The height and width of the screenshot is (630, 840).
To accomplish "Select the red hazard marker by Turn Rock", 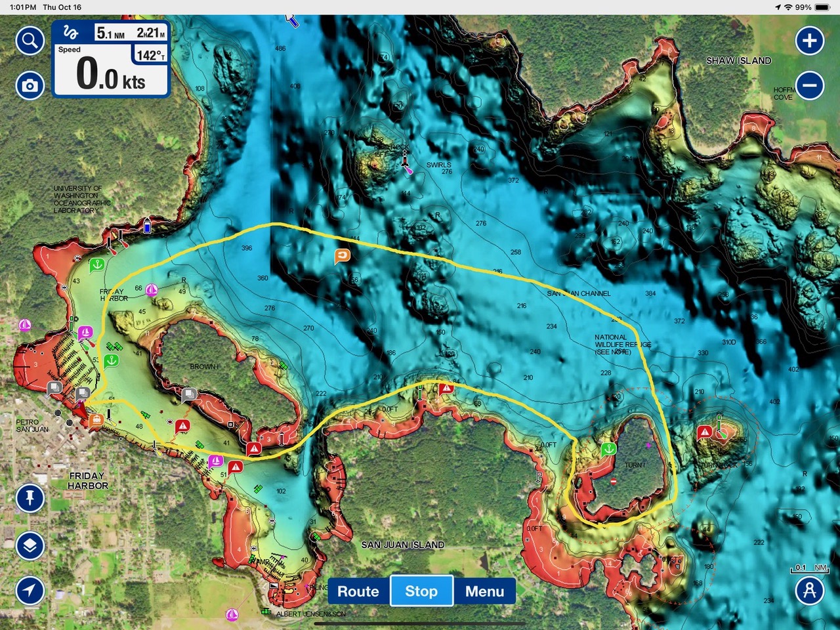I will tap(704, 432).
